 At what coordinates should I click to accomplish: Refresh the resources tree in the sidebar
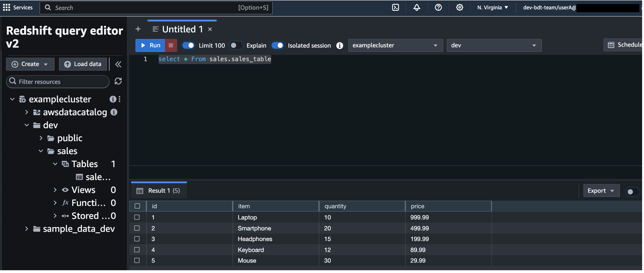pos(118,81)
